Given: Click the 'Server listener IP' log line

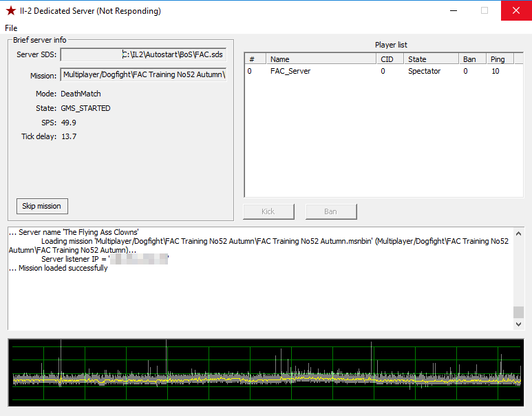Looking at the screenshot, I should [x=105, y=259].
